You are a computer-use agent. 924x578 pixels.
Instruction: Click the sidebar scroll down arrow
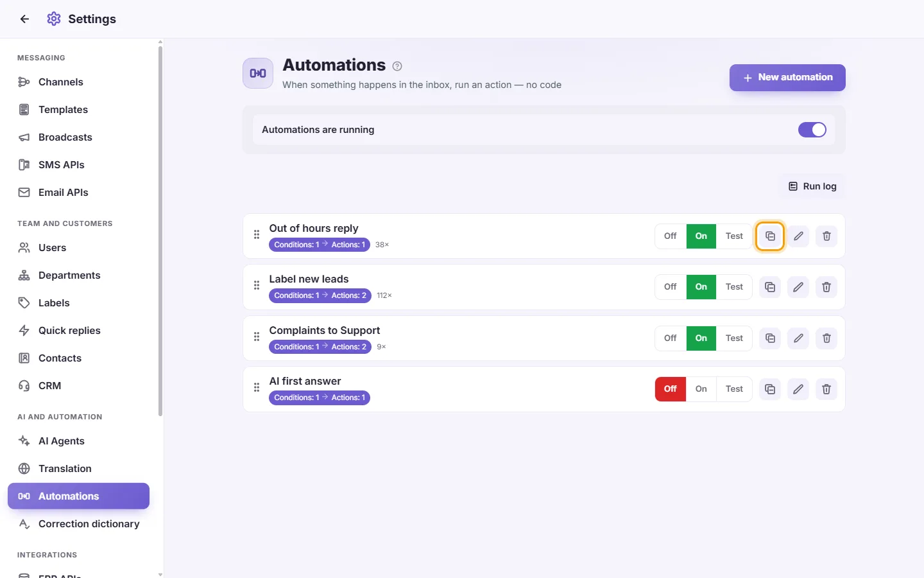[160, 574]
